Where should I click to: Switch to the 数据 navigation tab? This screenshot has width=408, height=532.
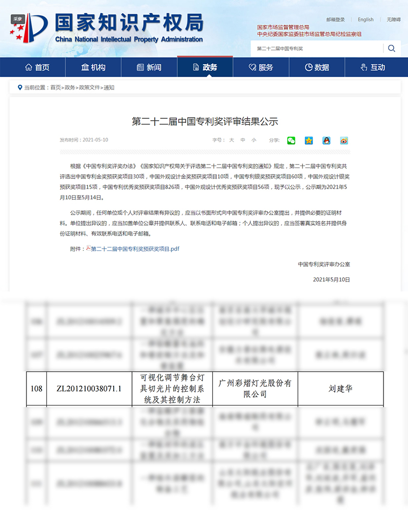click(x=317, y=67)
